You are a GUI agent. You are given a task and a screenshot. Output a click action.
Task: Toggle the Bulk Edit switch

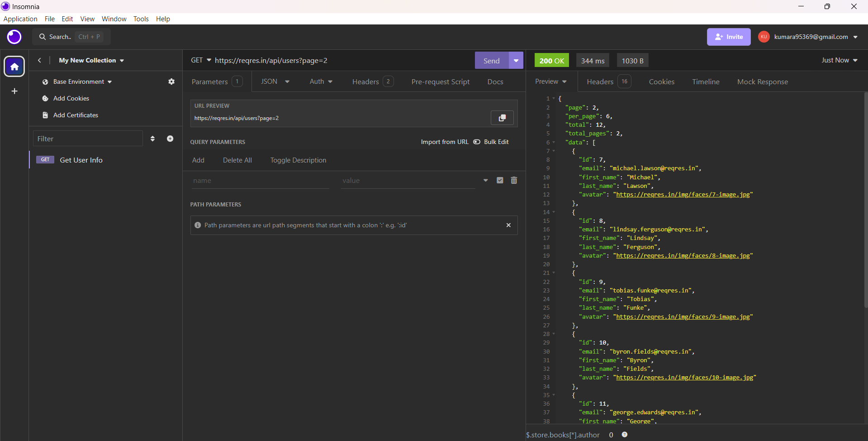coord(477,142)
